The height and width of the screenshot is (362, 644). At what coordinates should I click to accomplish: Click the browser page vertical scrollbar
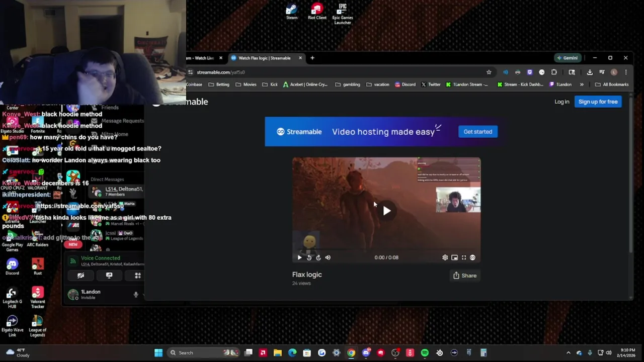(x=631, y=176)
